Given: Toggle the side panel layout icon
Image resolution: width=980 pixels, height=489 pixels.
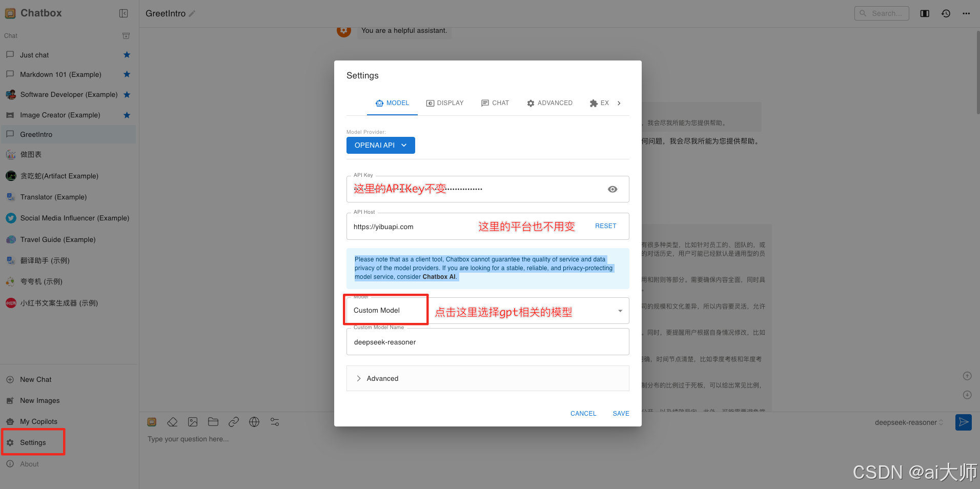Looking at the screenshot, I should (x=925, y=13).
